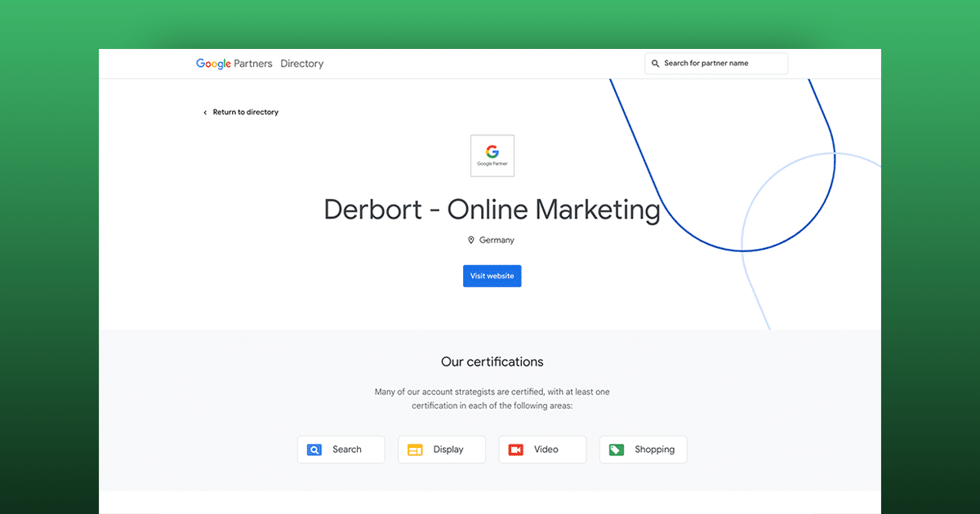The image size is (980, 514).
Task: Open the Directory menu item
Action: [301, 63]
